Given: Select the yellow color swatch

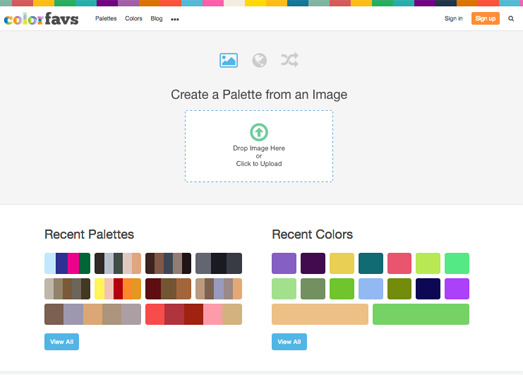Looking at the screenshot, I should tap(342, 263).
